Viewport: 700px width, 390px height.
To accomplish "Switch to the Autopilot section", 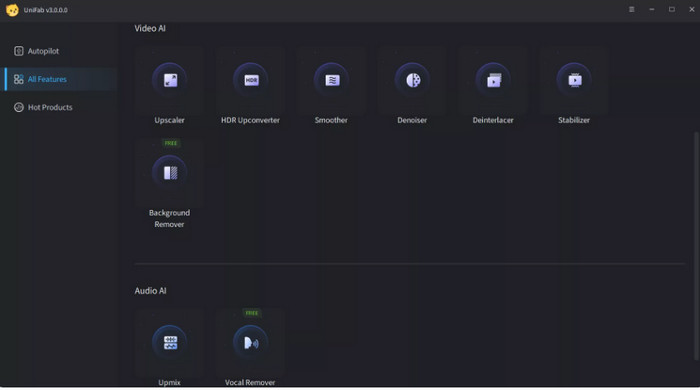I will [x=60, y=51].
